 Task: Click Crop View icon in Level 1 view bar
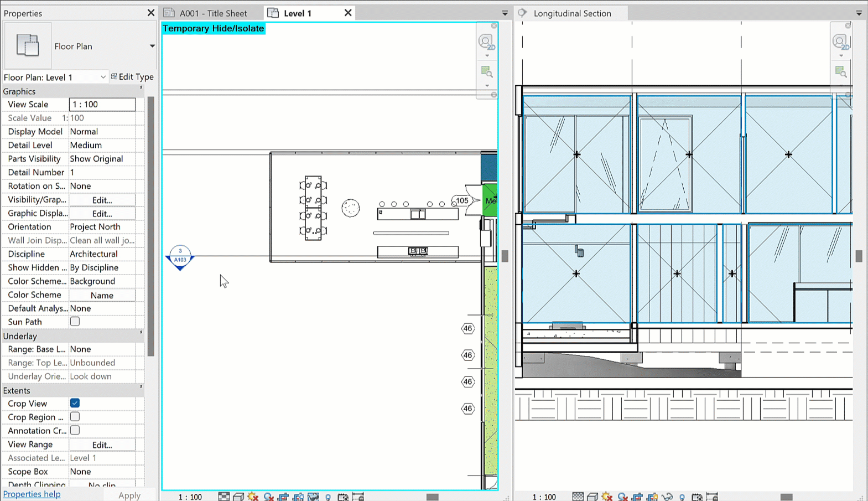click(283, 497)
